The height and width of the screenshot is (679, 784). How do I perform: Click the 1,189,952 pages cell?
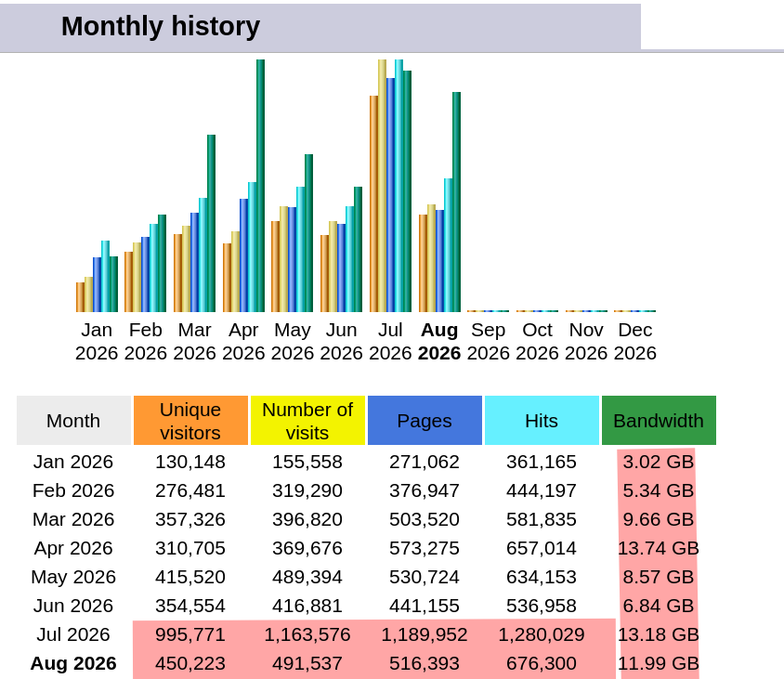[425, 634]
